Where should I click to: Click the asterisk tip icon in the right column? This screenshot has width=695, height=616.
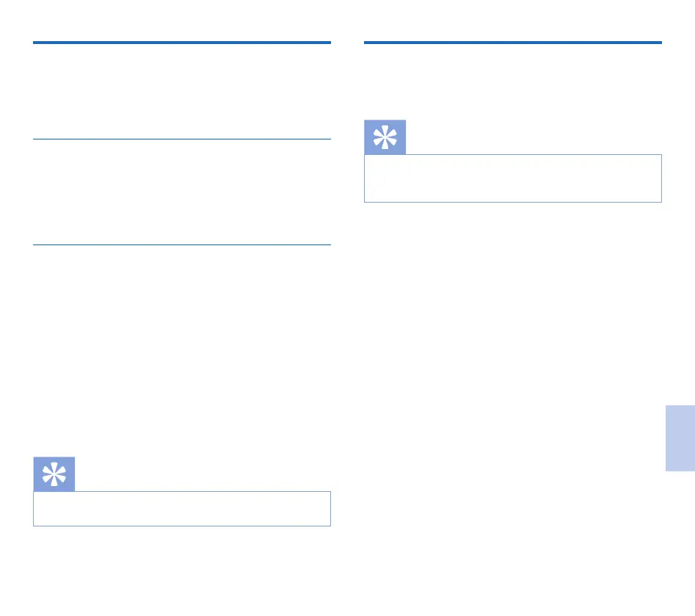(385, 137)
